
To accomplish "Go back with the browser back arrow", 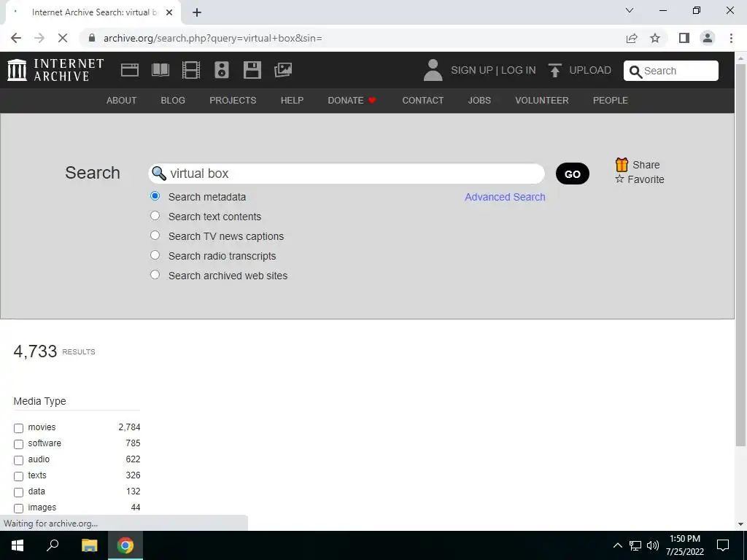I will point(16,38).
